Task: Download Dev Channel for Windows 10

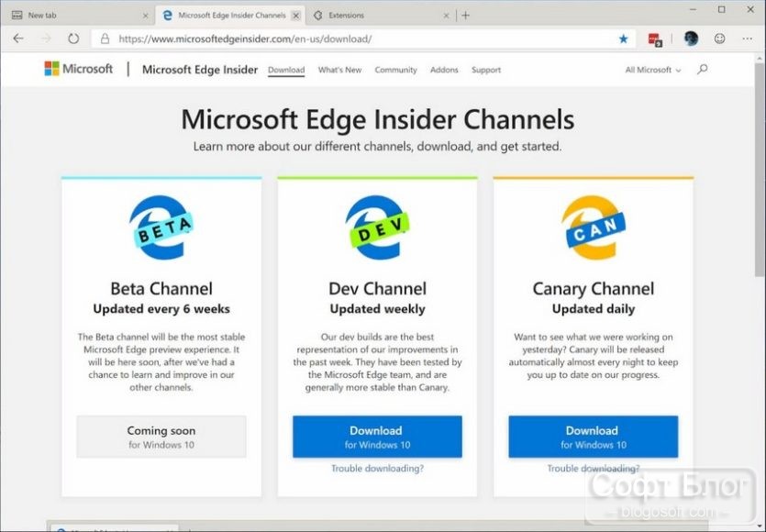Action: [377, 437]
